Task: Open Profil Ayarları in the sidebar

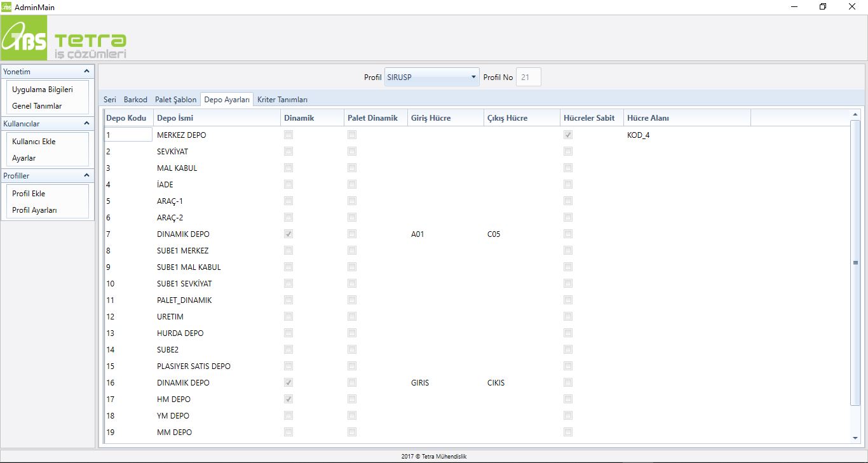Action: click(x=34, y=210)
